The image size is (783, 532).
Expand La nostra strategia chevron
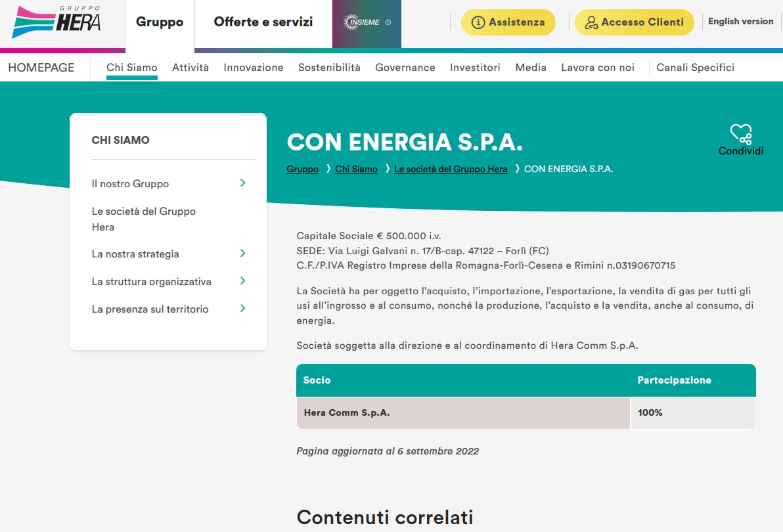coord(242,254)
